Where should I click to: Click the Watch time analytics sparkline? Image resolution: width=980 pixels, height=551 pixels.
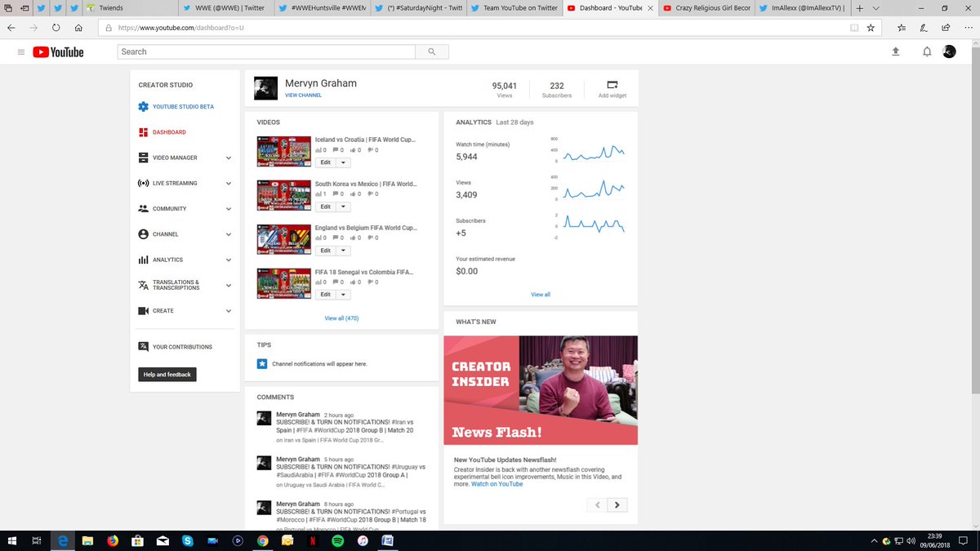pyautogui.click(x=595, y=153)
